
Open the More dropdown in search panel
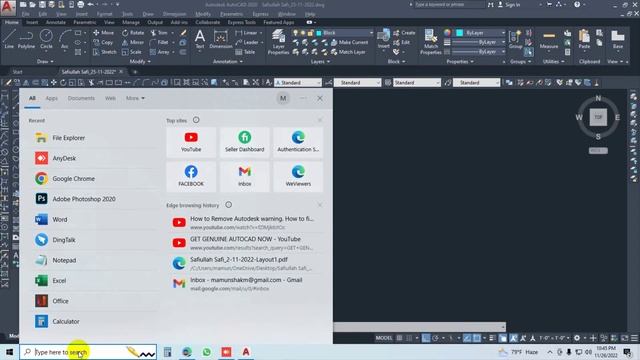(x=135, y=98)
